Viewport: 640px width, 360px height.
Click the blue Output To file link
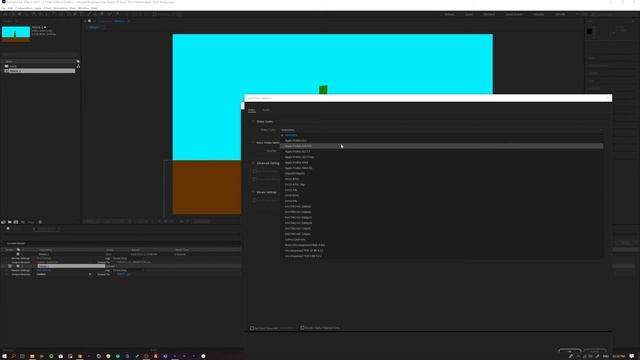[x=123, y=274]
